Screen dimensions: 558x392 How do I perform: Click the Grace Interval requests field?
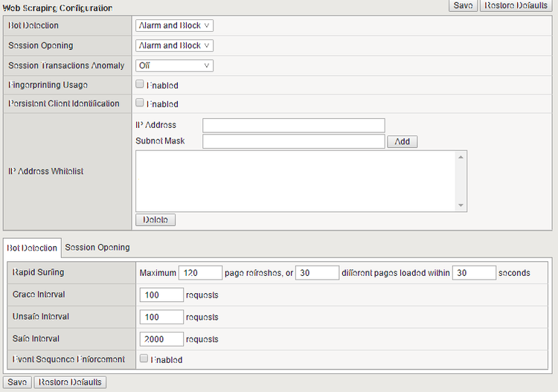click(161, 295)
